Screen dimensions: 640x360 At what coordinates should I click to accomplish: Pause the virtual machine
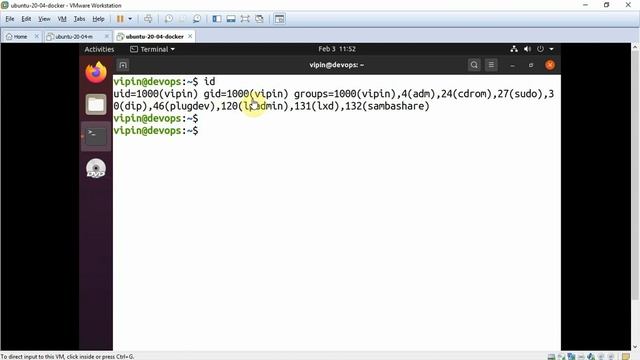pyautogui.click(x=120, y=19)
